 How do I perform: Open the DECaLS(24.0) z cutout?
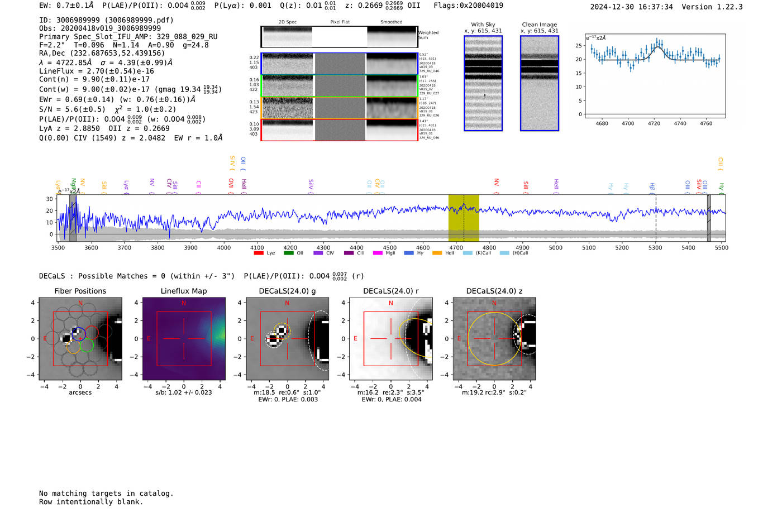(x=494, y=338)
